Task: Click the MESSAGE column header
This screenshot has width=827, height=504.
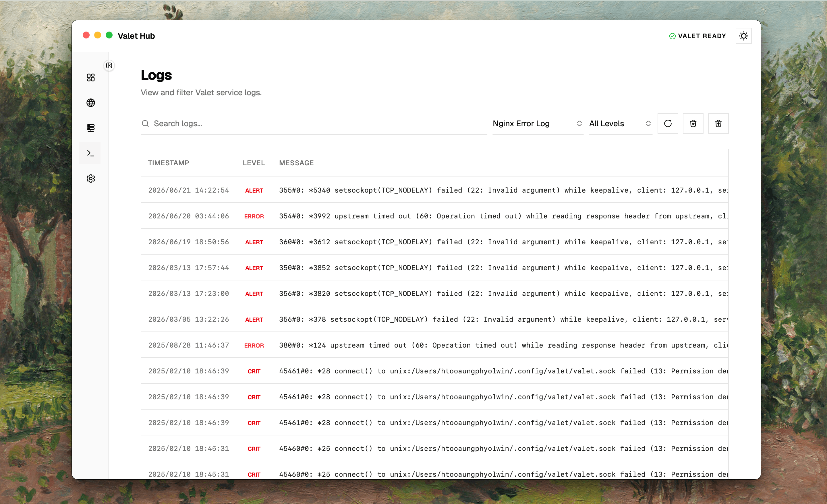Action: [296, 163]
